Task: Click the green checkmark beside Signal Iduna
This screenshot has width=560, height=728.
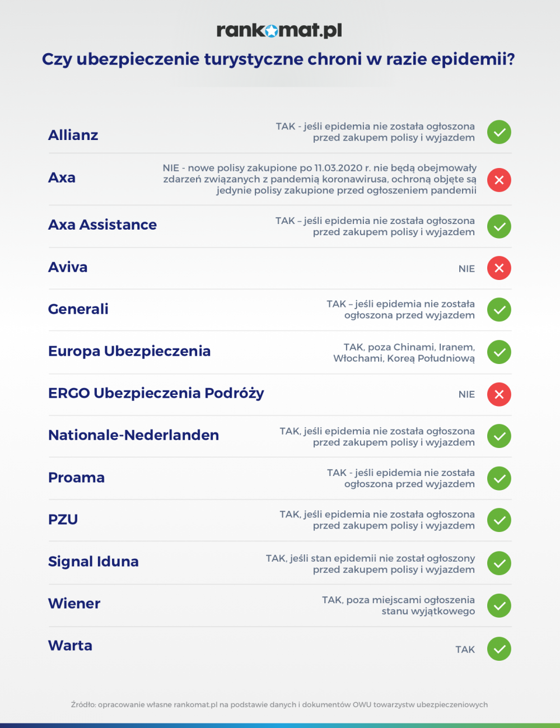Action: (x=499, y=563)
